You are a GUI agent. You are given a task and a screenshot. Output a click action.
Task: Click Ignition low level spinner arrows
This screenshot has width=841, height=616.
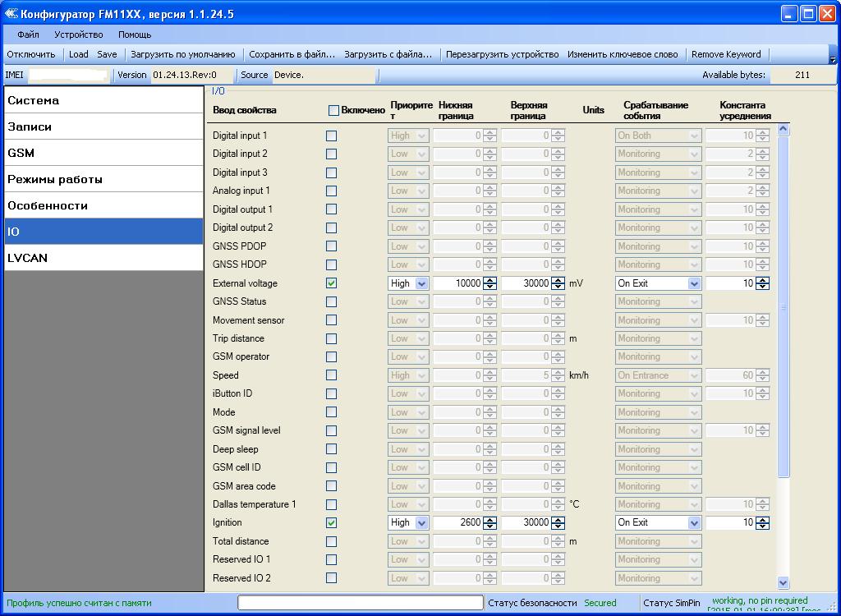(x=489, y=522)
